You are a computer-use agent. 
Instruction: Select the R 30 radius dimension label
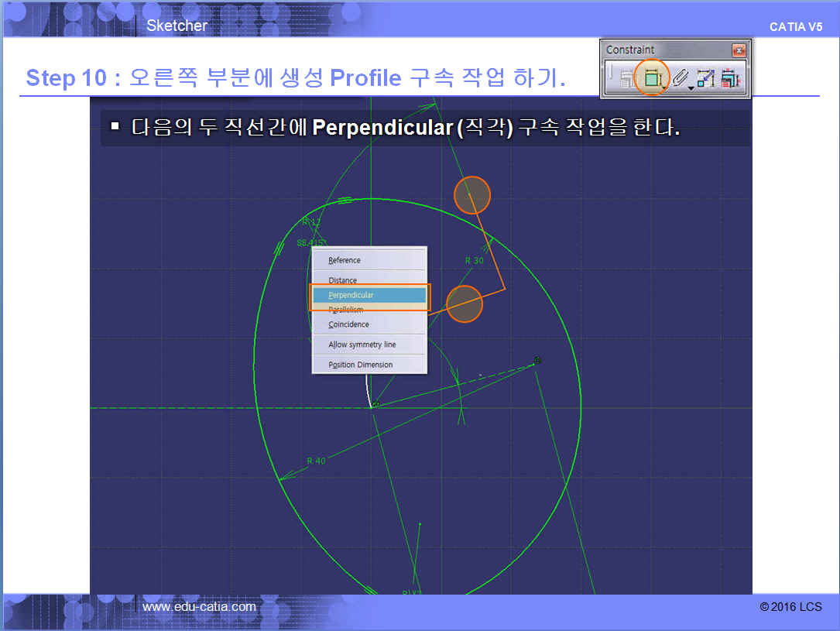474,261
